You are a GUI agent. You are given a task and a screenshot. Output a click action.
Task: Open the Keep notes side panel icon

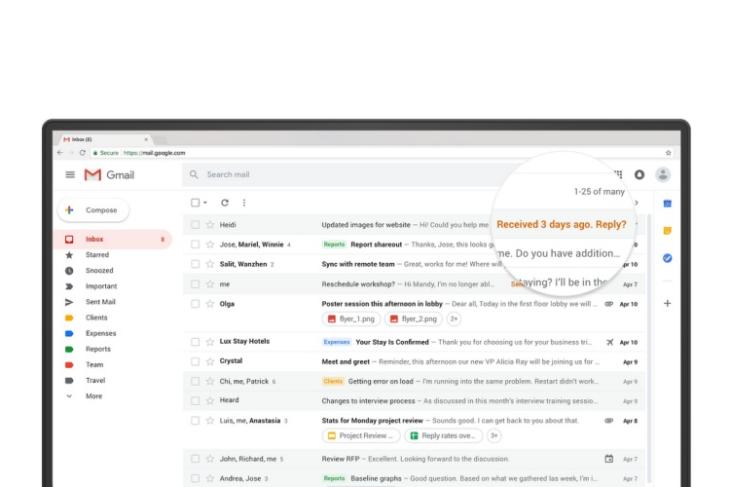(667, 230)
